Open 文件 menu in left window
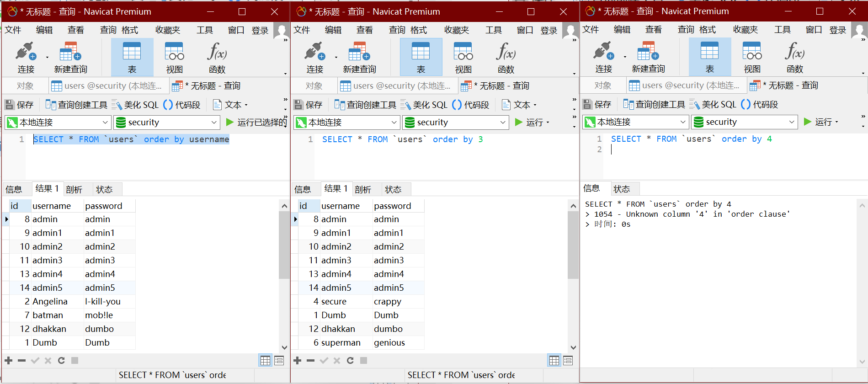The width and height of the screenshot is (868, 384). pos(13,30)
